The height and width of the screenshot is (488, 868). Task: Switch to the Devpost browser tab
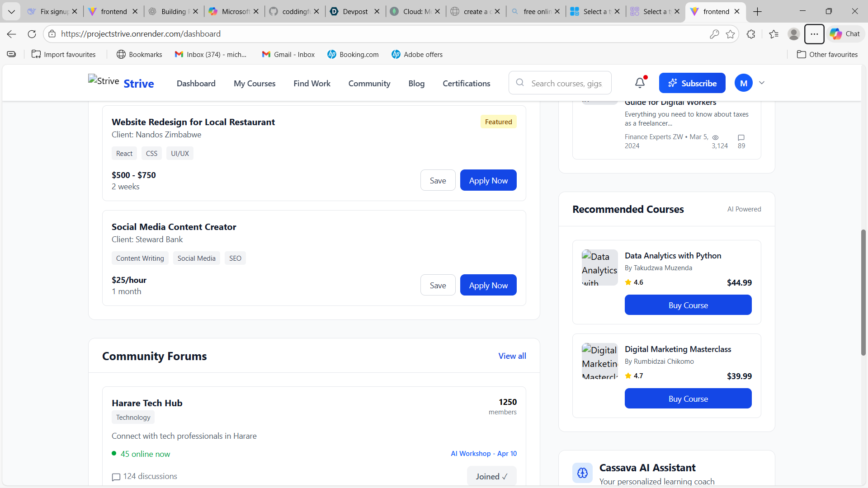click(x=355, y=11)
